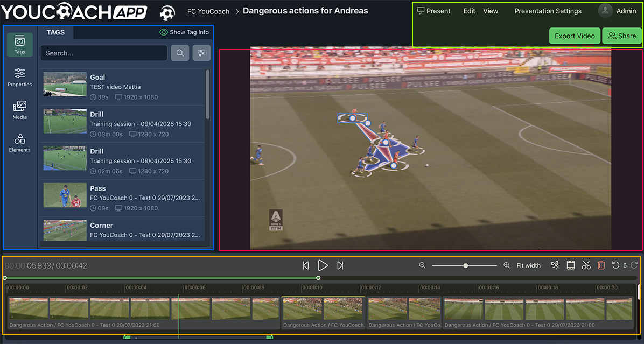644x344 pixels.
Task: Click the progress bar start handle
Action: [5, 278]
